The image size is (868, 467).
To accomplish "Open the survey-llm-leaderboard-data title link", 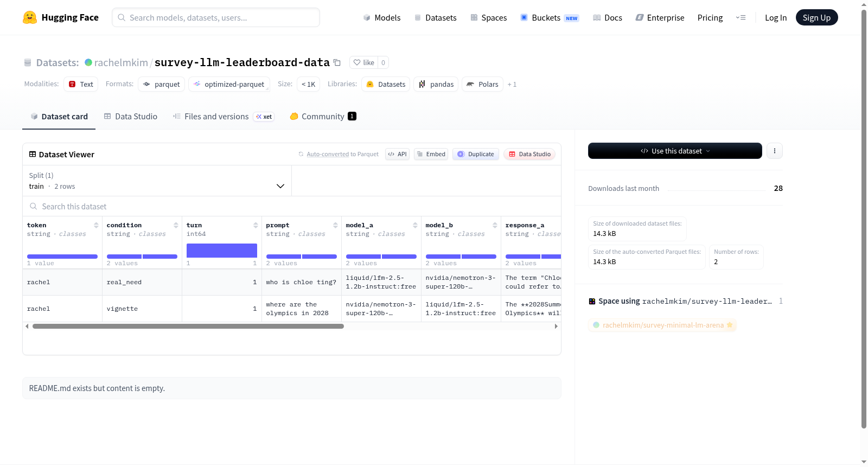I will pyautogui.click(x=242, y=62).
